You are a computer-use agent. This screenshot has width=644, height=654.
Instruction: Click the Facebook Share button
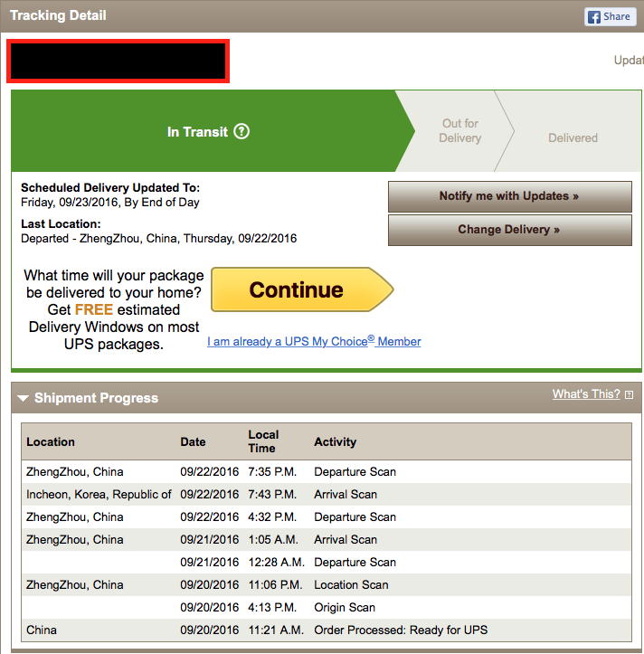[x=610, y=16]
